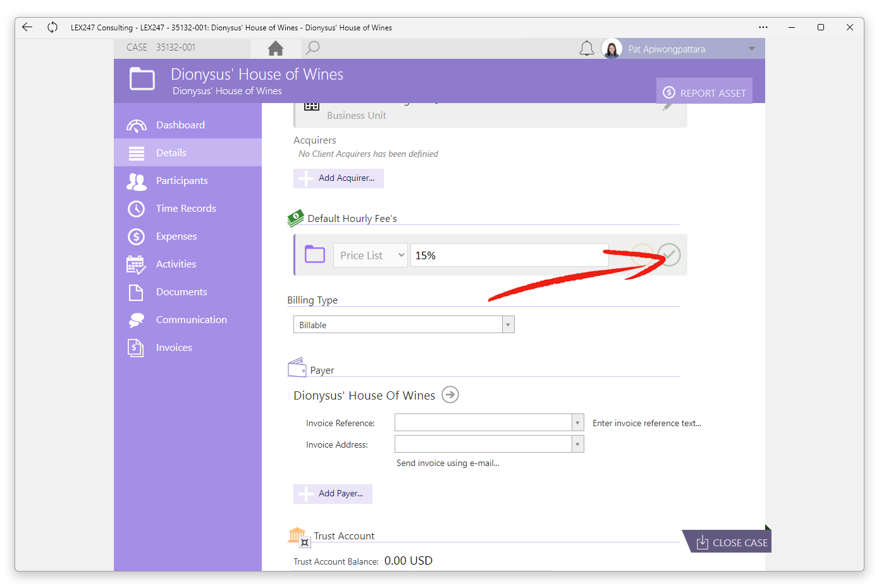The image size is (879, 588).
Task: Click the Dashboard gauge icon
Action: [x=137, y=125]
